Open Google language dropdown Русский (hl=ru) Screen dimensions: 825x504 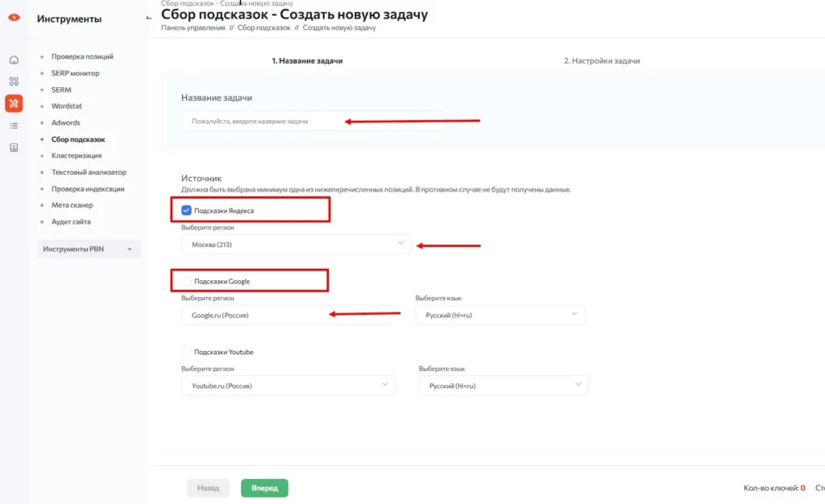point(500,315)
